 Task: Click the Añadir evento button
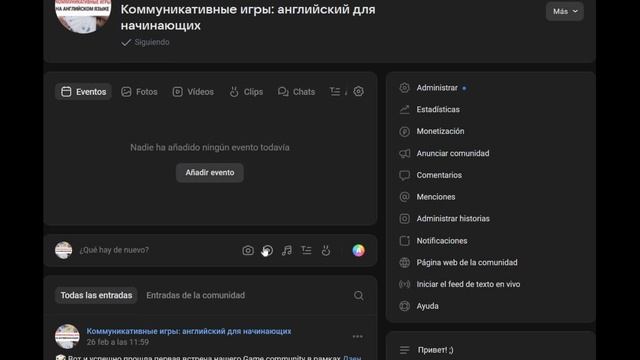(210, 173)
